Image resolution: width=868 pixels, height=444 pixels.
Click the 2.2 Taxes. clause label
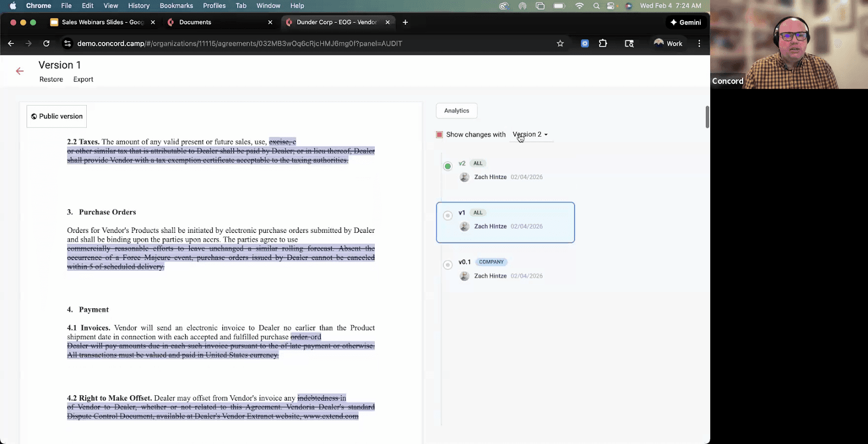pyautogui.click(x=83, y=142)
